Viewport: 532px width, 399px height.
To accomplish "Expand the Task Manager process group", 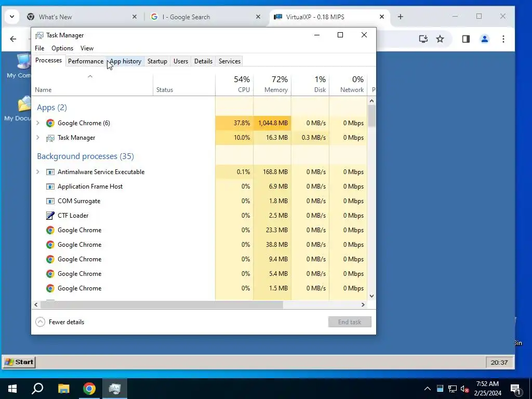I will pos(38,138).
